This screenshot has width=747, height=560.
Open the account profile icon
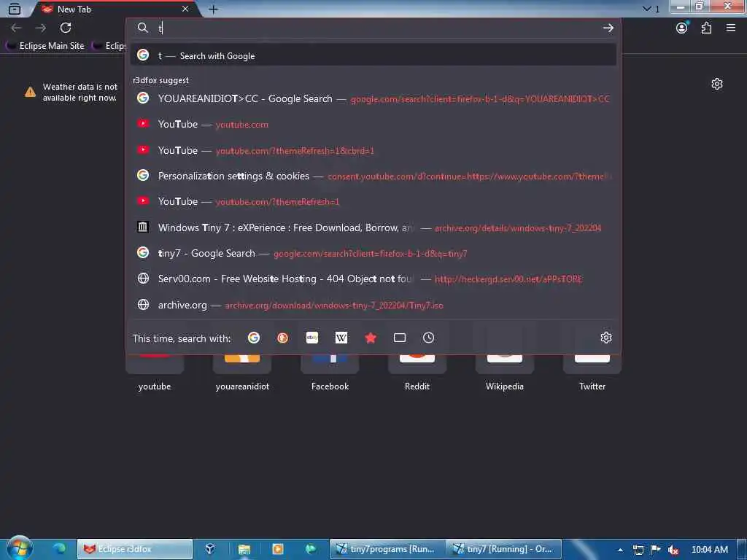(682, 28)
